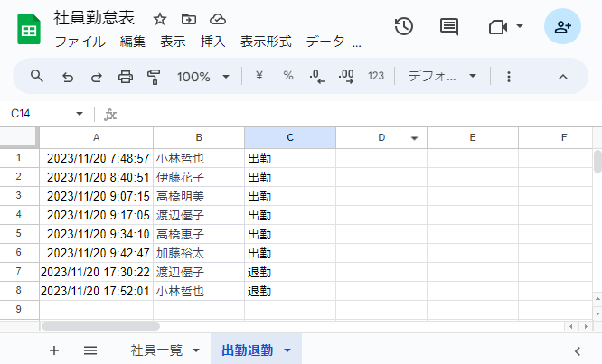Open version history clock icon
The image size is (602, 364).
403,26
